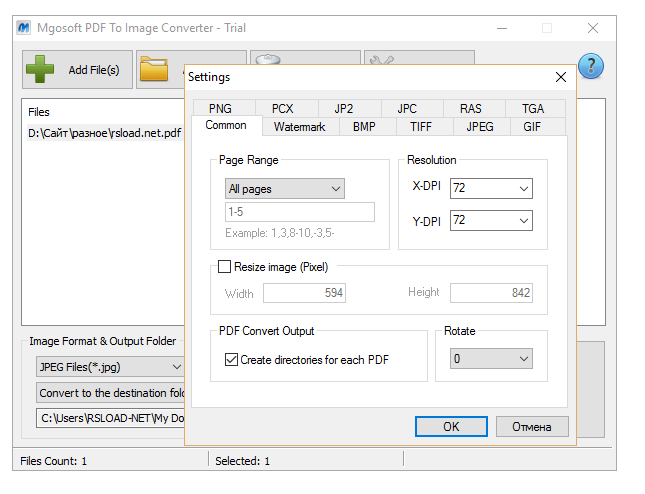This screenshot has height=494, width=645.
Task: Select the RAS tab
Action: pos(474,109)
